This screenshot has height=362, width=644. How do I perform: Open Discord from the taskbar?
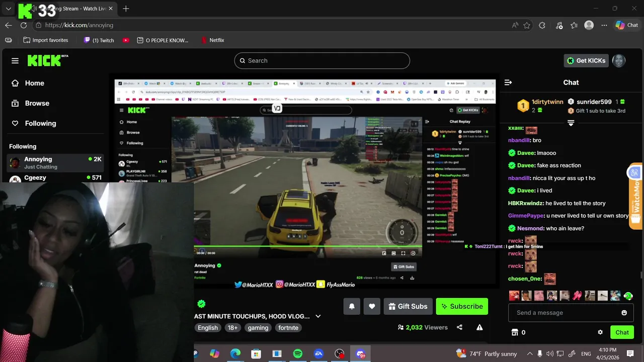(x=361, y=354)
